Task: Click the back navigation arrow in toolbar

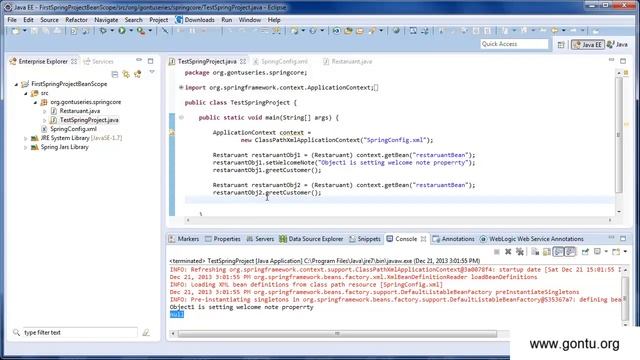Action: click(x=555, y=31)
